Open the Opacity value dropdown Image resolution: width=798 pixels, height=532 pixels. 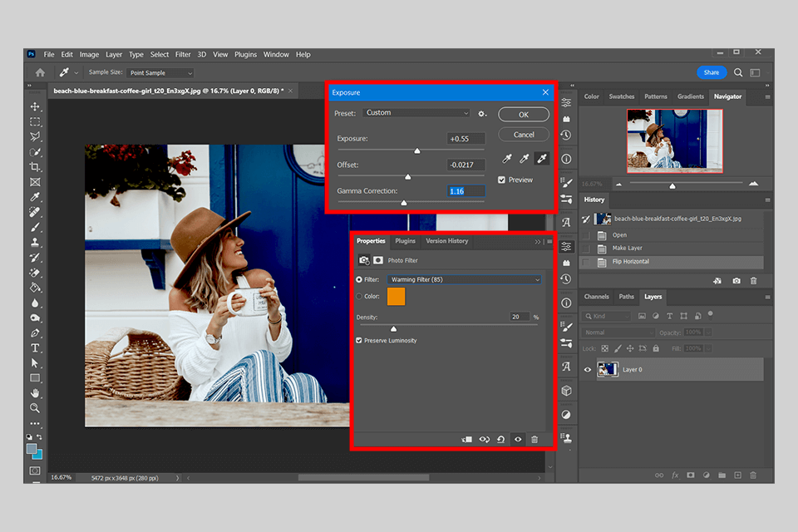pyautogui.click(x=708, y=332)
